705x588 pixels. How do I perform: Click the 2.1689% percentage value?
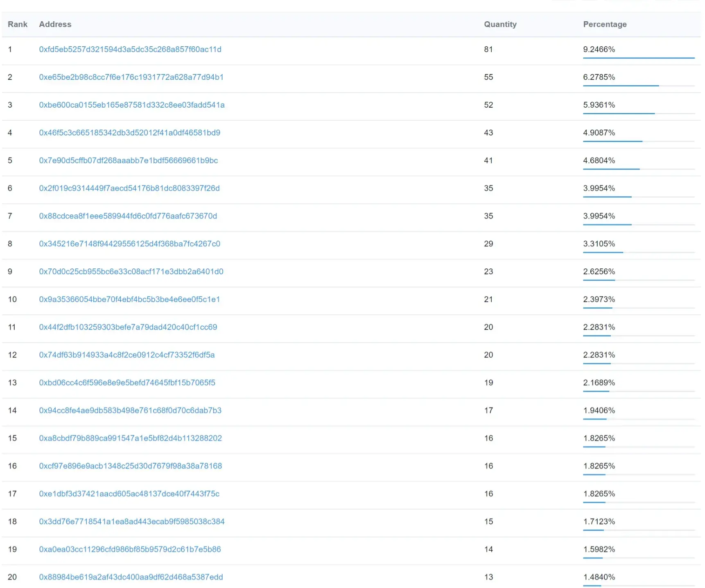coord(599,383)
